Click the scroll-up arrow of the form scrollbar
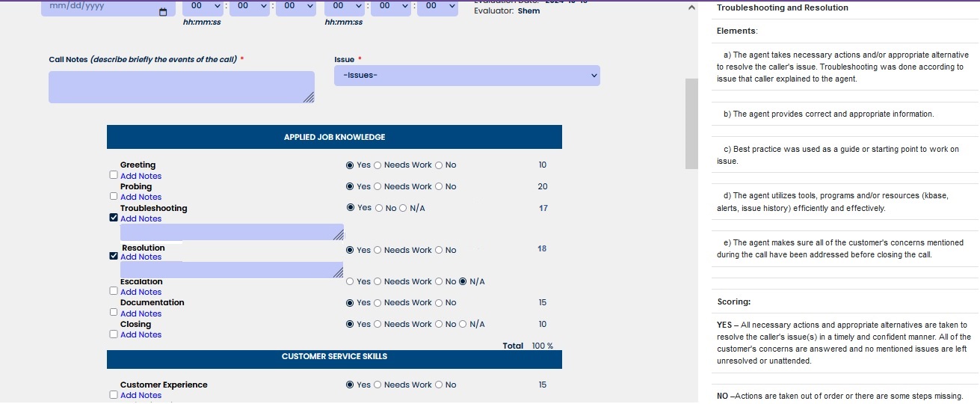The image size is (980, 404). pyautogui.click(x=691, y=7)
